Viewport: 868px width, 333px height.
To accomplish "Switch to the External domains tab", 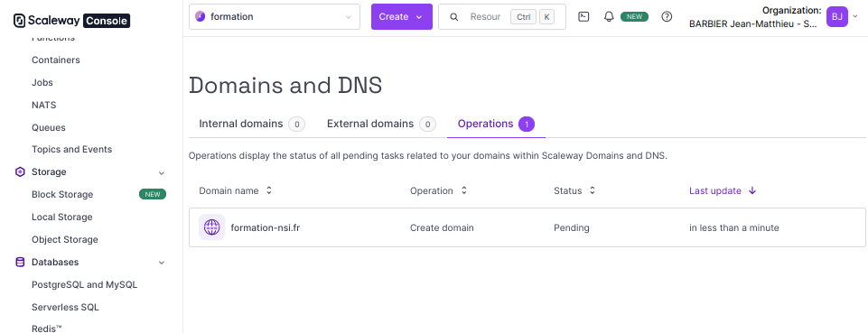I will [381, 124].
